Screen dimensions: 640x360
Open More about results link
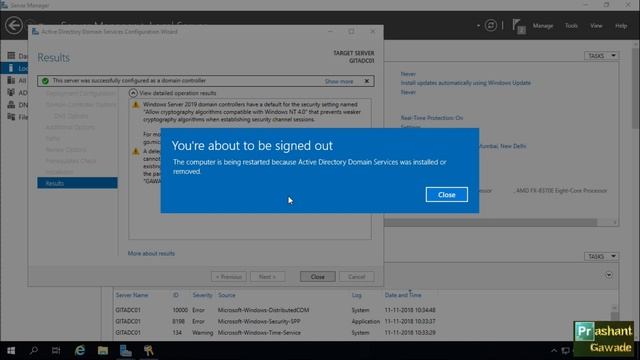151,253
